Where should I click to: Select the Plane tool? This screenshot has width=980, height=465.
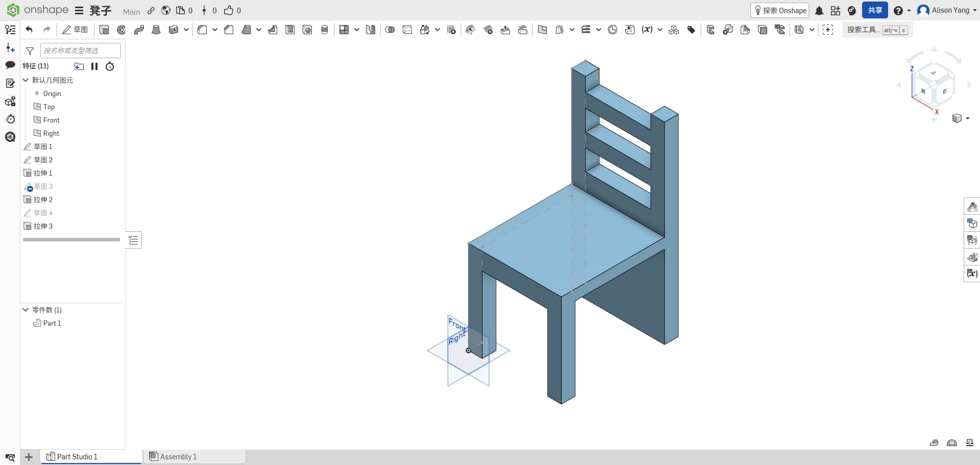[x=542, y=30]
